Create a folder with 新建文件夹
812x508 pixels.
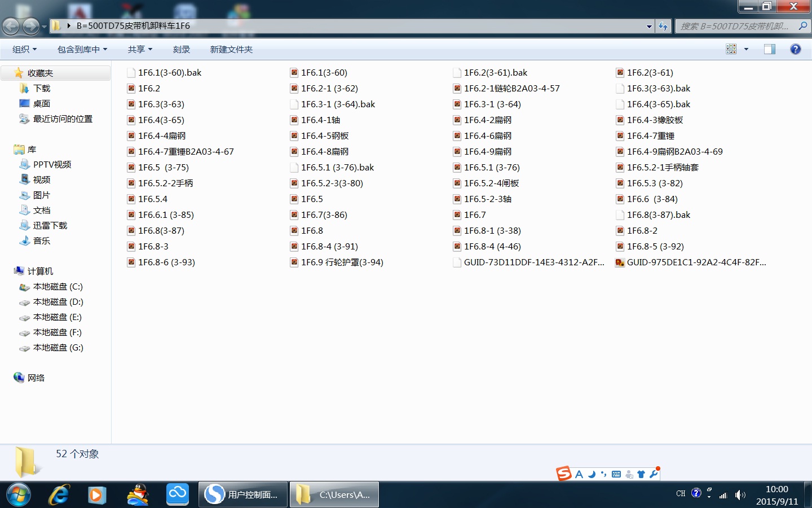pos(231,49)
